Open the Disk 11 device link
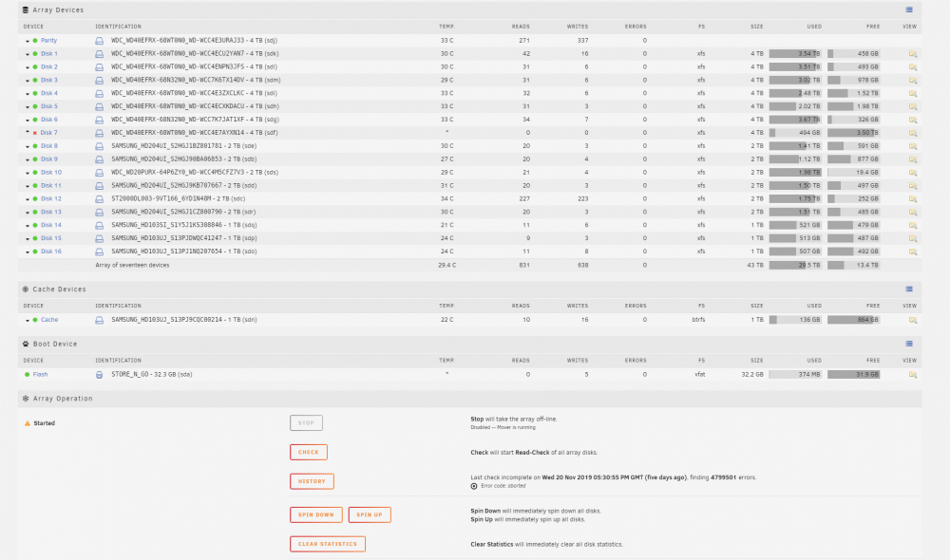The image size is (950, 560). [x=51, y=186]
